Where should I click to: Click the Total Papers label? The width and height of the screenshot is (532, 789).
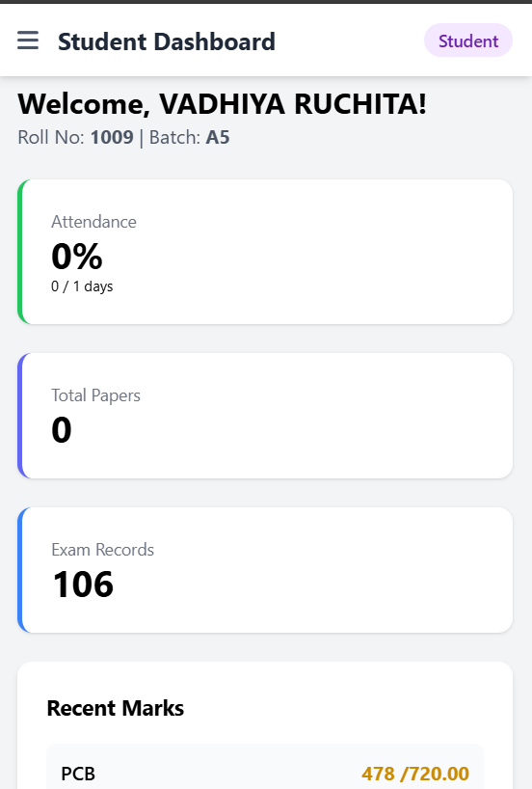95,395
